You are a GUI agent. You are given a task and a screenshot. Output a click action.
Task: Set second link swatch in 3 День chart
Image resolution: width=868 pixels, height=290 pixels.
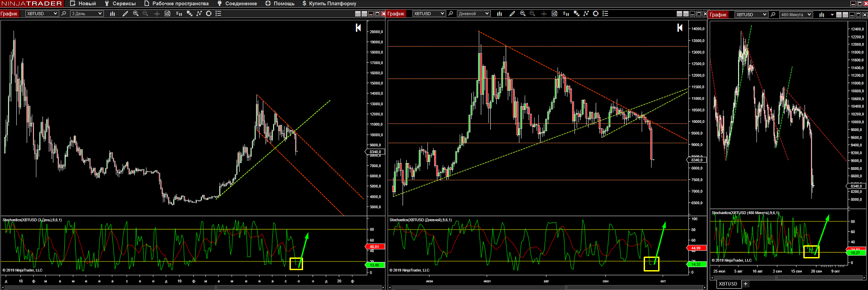point(365,14)
